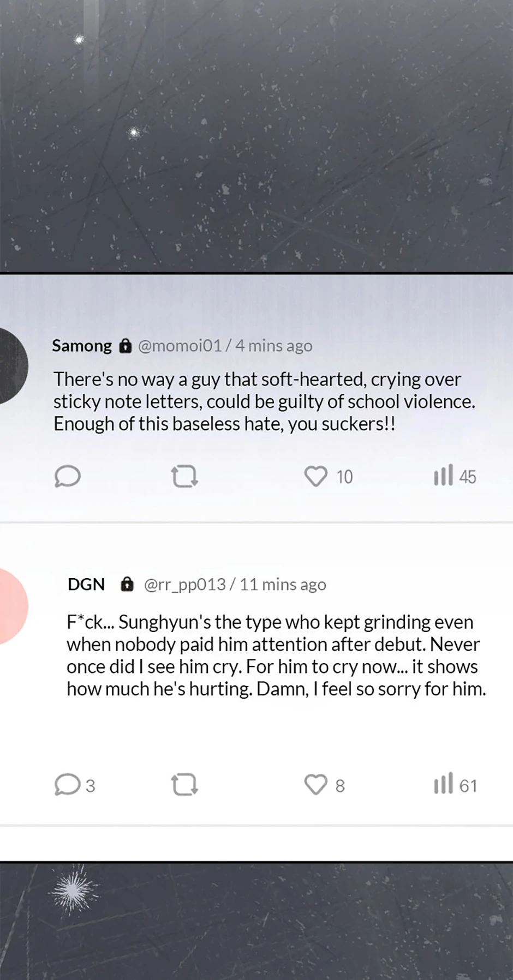Screen dimensions: 513x980
Task: Click the 3 replies count
Action: (x=91, y=786)
